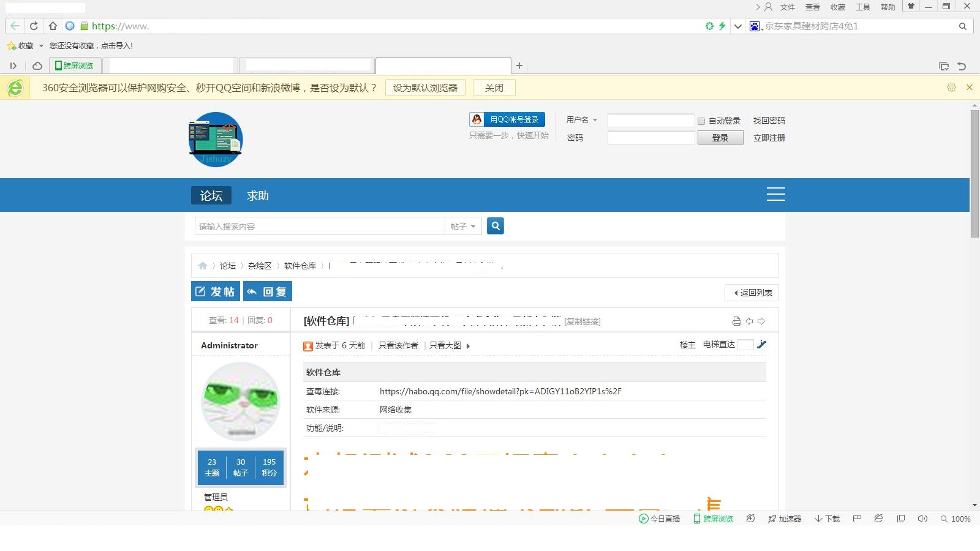Expand the 收藏 dropdown arrow on bookmarks bar

[x=41, y=46]
